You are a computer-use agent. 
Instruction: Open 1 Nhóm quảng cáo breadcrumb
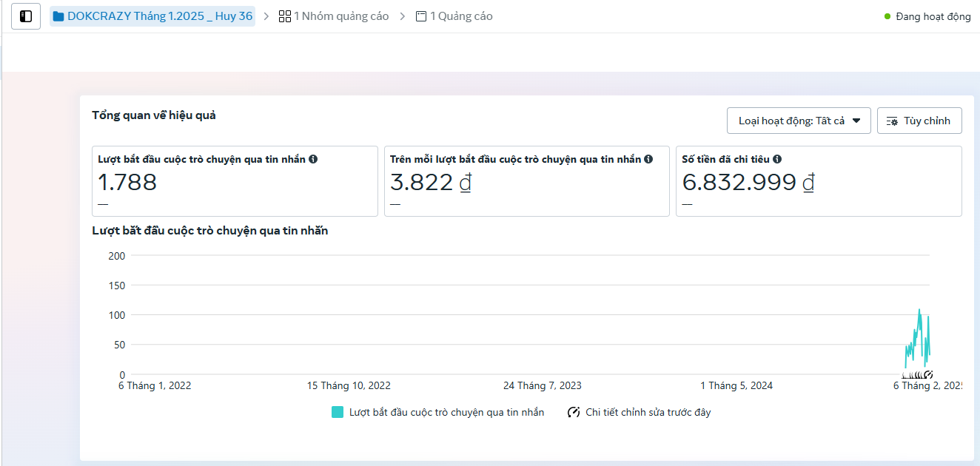coord(334,16)
